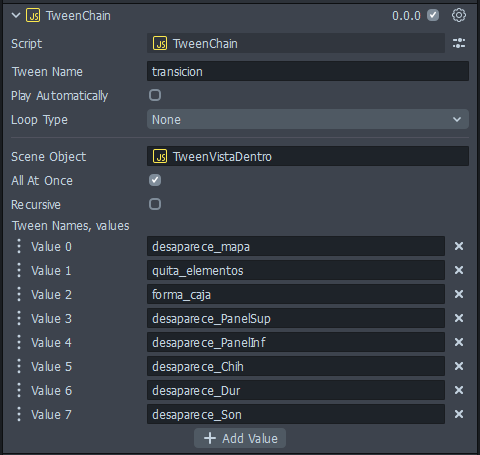Delete Value 1 quita_elementos with X
This screenshot has height=455, width=480.
pos(459,270)
